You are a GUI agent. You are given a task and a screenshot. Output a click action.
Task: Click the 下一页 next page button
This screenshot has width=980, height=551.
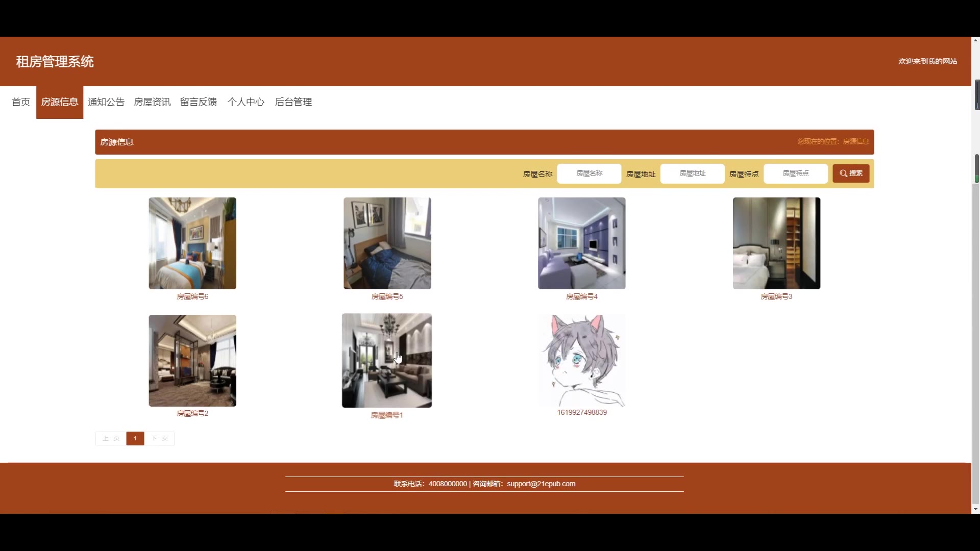(x=159, y=438)
